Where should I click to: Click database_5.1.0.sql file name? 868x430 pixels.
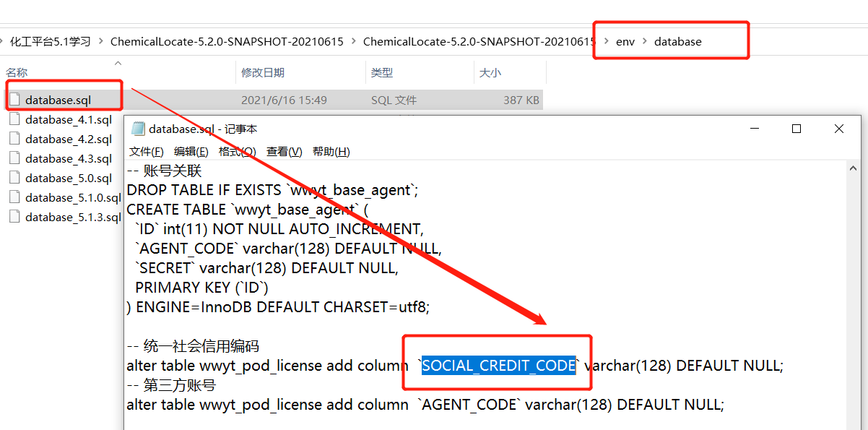73,197
